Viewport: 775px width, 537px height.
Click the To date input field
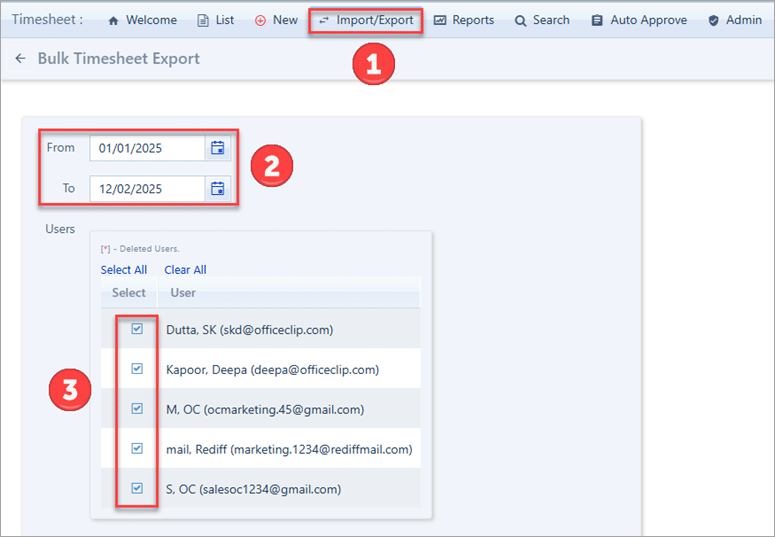(x=147, y=188)
